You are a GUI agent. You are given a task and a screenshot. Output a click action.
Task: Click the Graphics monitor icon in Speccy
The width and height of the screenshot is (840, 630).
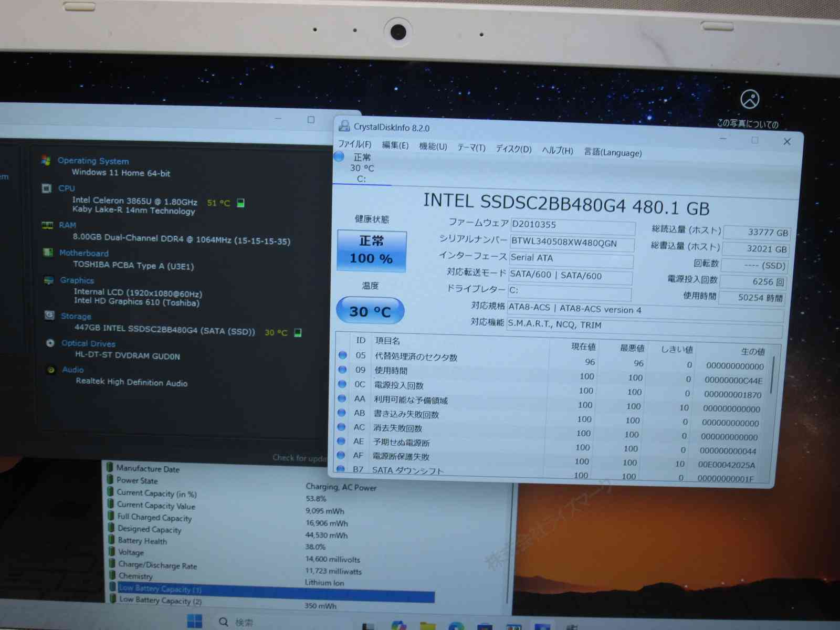pyautogui.click(x=49, y=280)
